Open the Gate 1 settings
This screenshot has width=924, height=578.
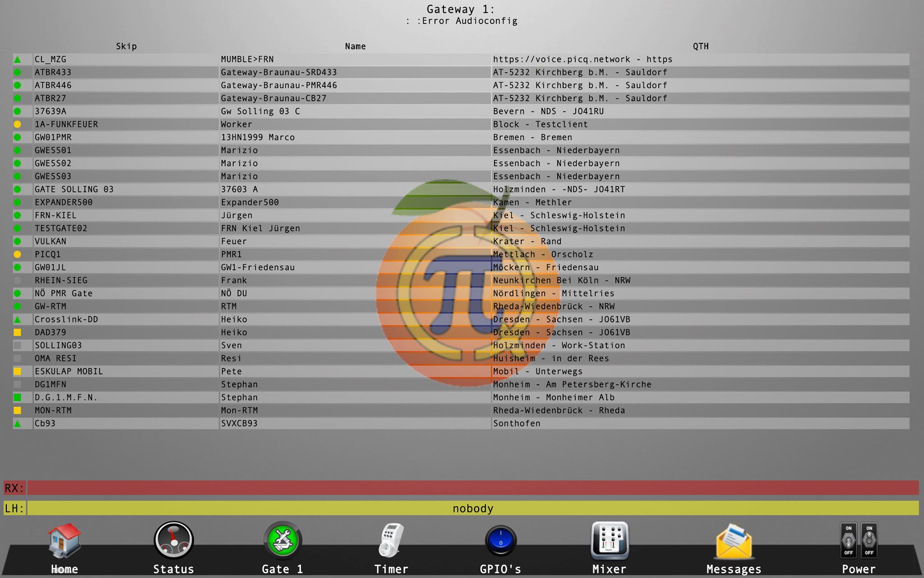click(283, 548)
